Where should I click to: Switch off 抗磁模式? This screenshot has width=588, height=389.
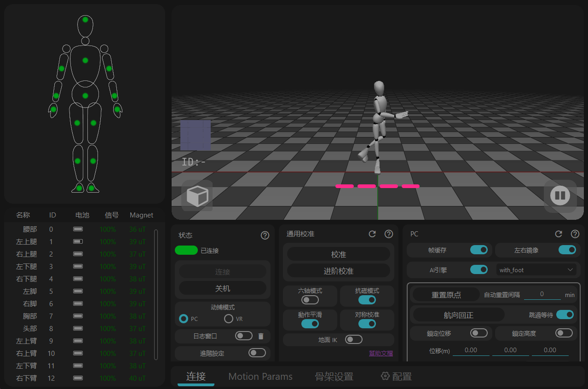pos(367,300)
